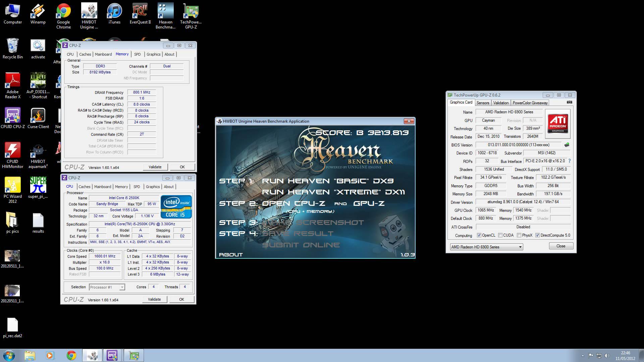The image size is (644, 362).
Task: Click GPU-Z BIOS save chip icon
Action: (567, 145)
